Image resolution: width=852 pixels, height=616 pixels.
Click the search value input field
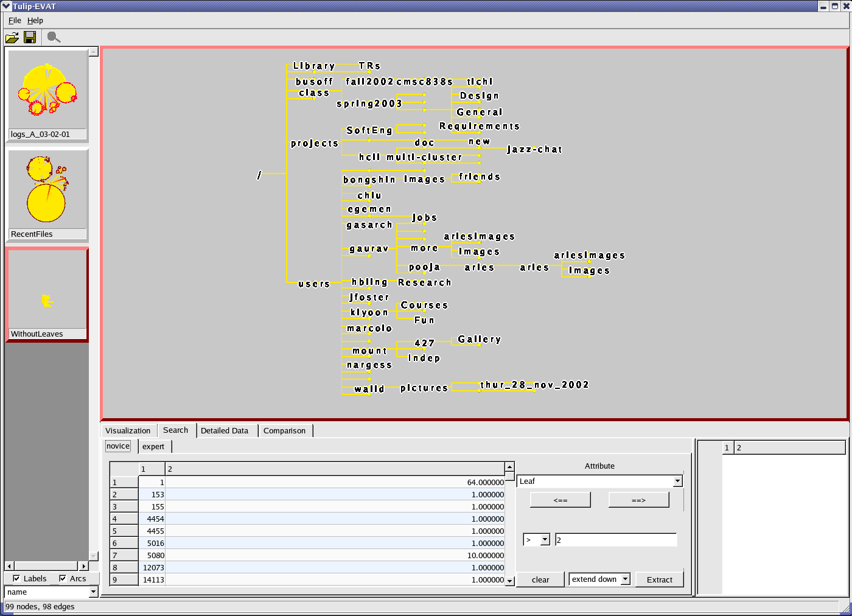pyautogui.click(x=616, y=540)
